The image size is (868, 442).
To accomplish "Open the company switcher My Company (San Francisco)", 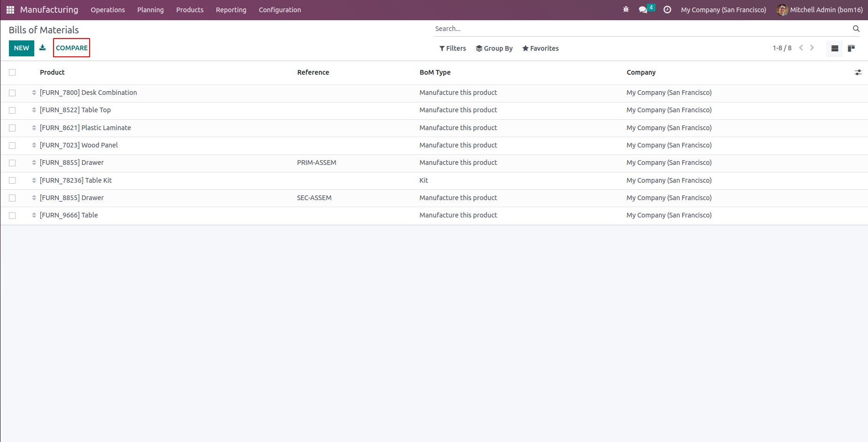I will tap(723, 10).
